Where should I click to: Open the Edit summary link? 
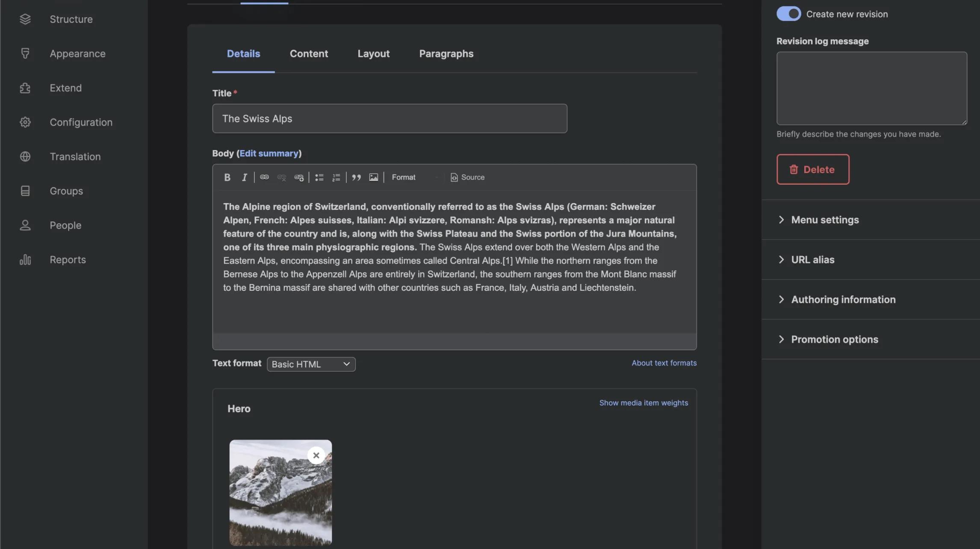click(x=269, y=153)
